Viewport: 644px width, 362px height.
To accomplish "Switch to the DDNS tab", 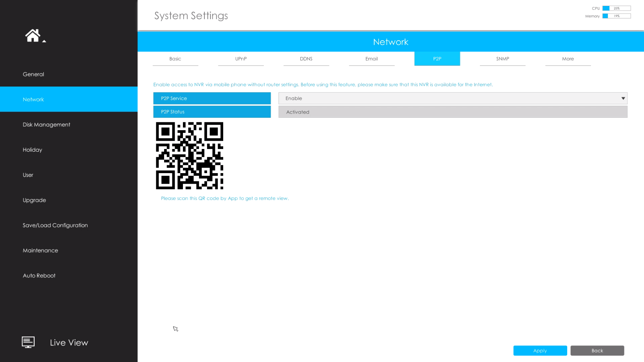I will [306, 59].
